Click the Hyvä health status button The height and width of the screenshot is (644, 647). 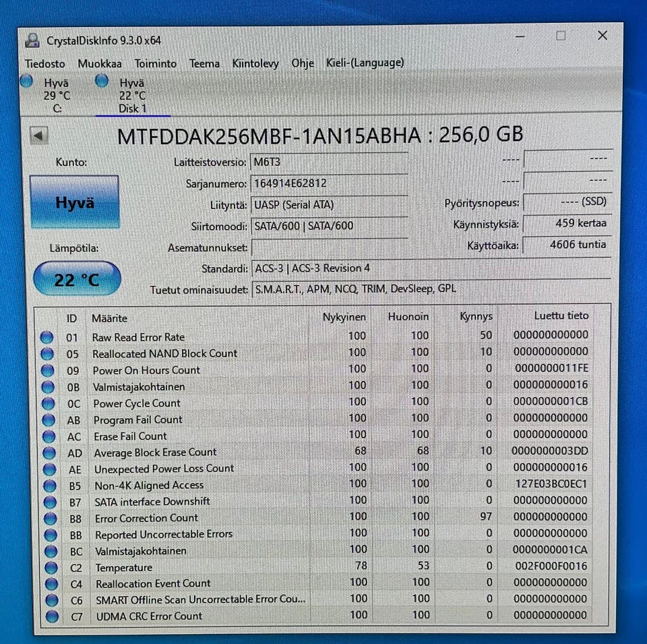point(75,202)
